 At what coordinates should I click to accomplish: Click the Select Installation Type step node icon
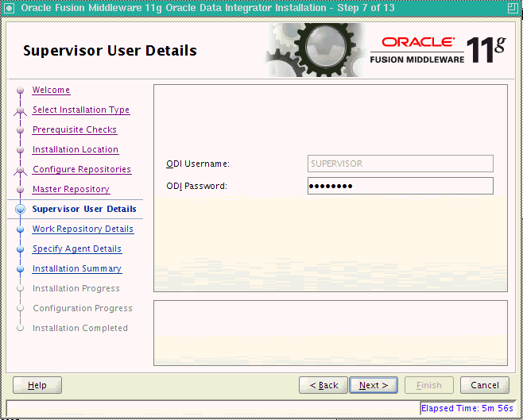21,110
